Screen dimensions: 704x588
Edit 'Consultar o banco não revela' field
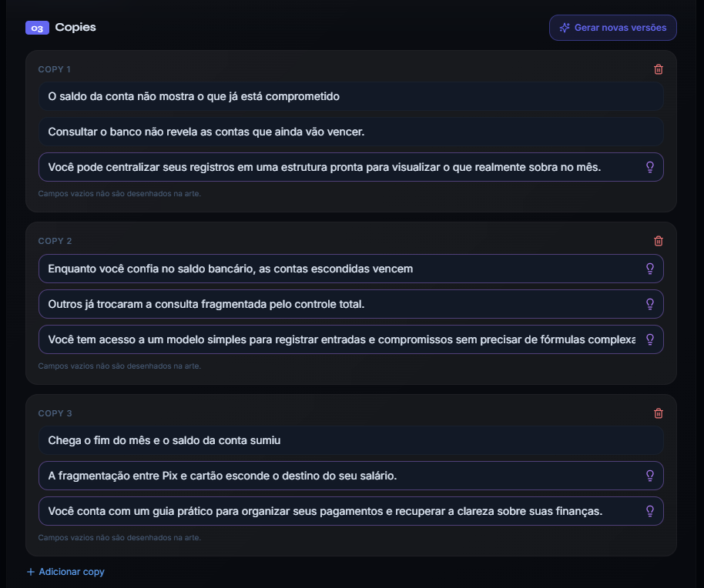pyautogui.click(x=351, y=132)
